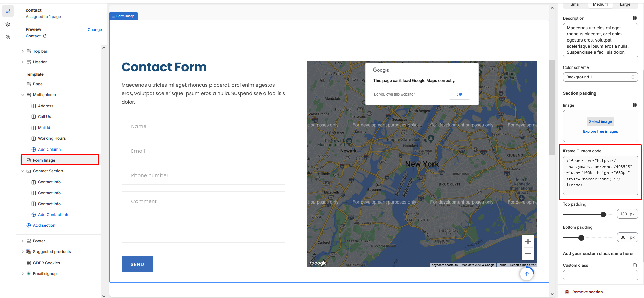The width and height of the screenshot is (644, 298).
Task: Click the Form Image section icon
Action: pyautogui.click(x=29, y=160)
